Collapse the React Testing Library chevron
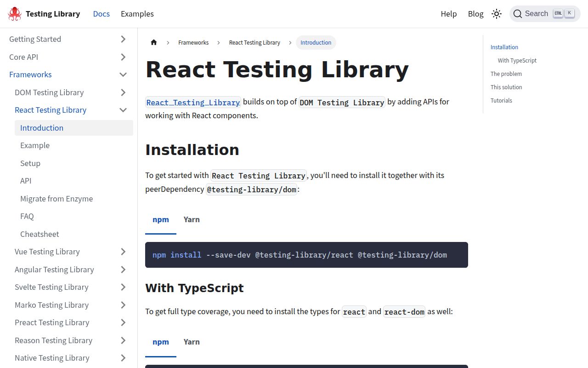This screenshot has width=588, height=368. [123, 110]
